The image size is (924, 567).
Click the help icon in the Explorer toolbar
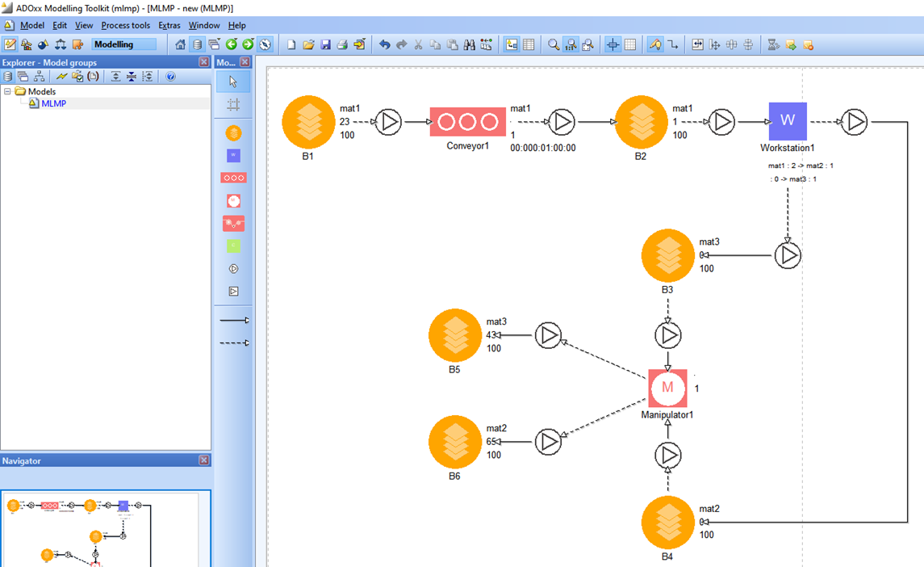[170, 76]
